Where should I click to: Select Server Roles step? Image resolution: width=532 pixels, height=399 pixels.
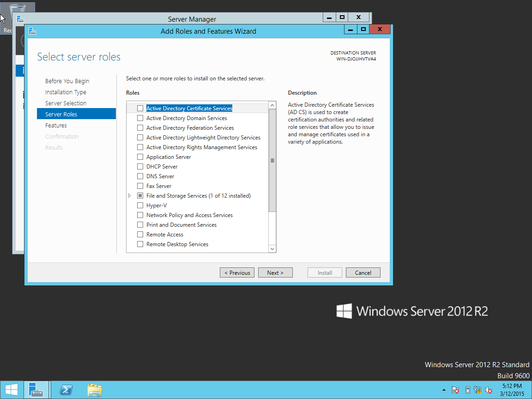click(x=76, y=114)
